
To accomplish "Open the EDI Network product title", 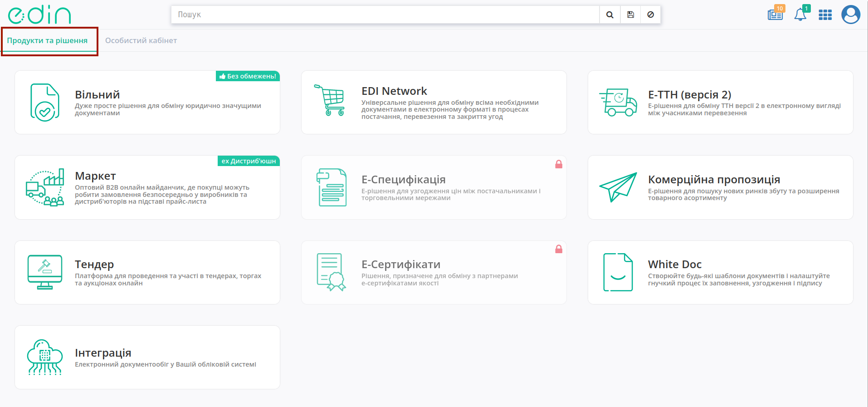I will coord(394,91).
